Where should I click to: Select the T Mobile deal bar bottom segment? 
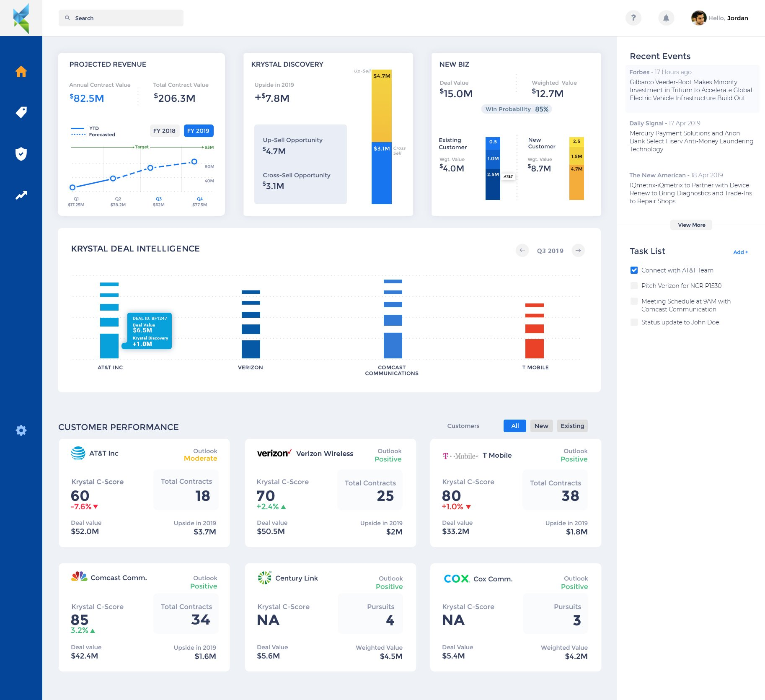(535, 349)
